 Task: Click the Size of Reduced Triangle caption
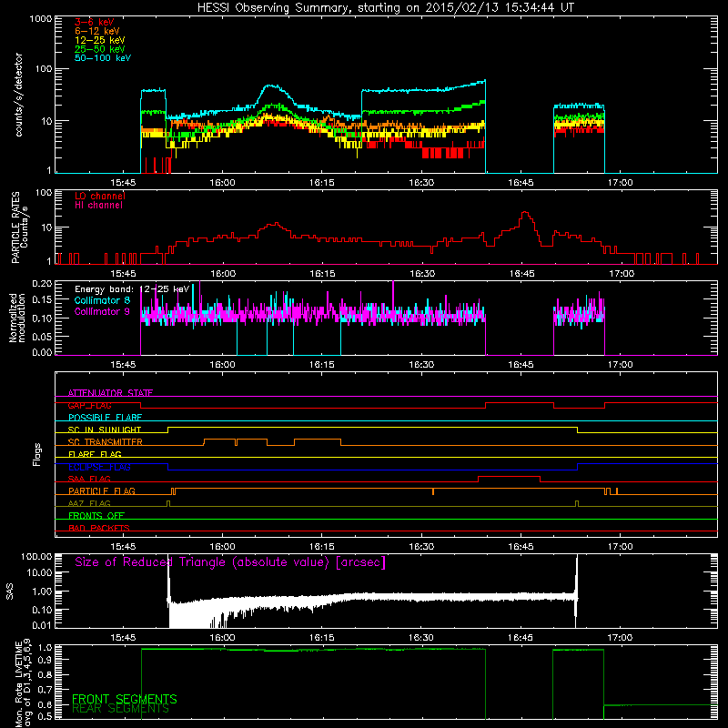tap(230, 562)
